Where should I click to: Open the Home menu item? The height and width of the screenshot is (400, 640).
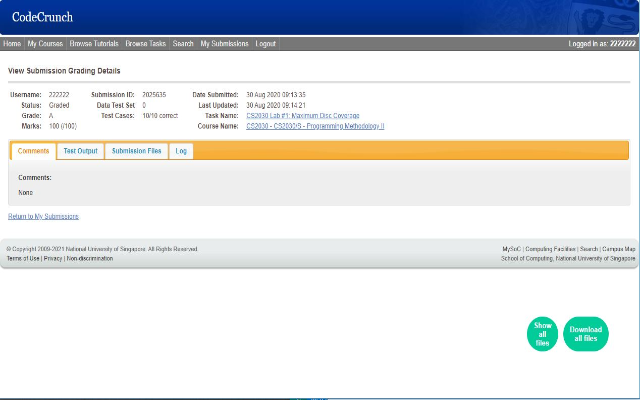[12, 44]
